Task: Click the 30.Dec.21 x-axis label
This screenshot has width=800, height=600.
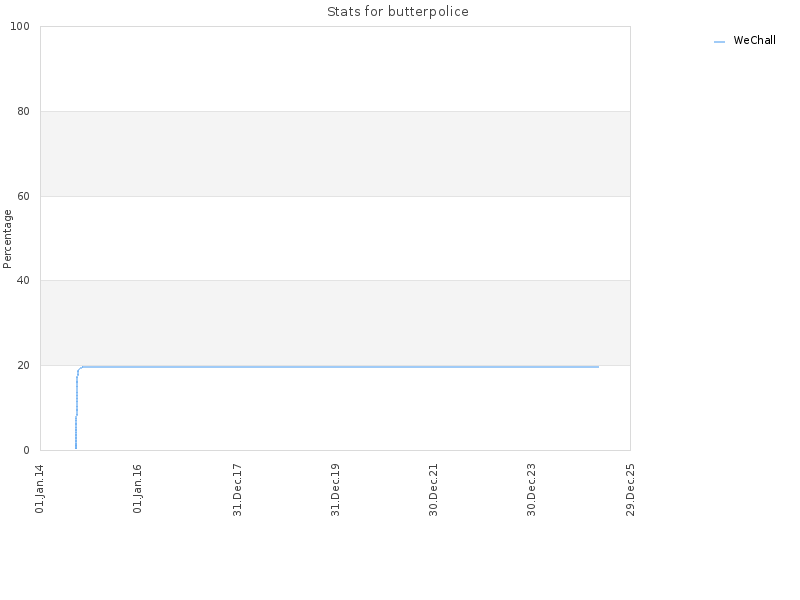Action: pos(434,490)
